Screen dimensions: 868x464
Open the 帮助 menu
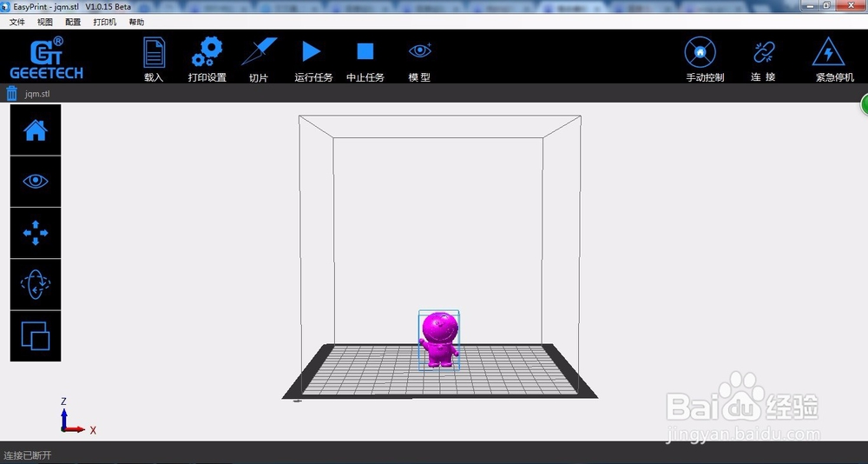pos(136,23)
